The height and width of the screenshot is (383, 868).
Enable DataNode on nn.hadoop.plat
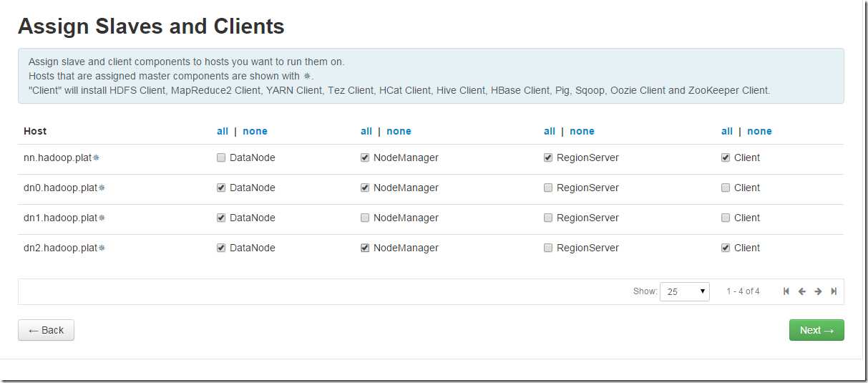[221, 157]
